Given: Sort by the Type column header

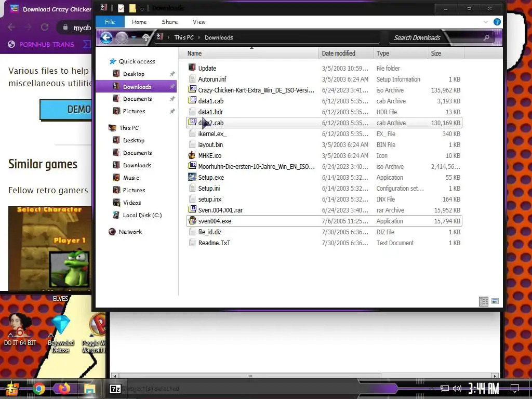Looking at the screenshot, I should coord(401,54).
